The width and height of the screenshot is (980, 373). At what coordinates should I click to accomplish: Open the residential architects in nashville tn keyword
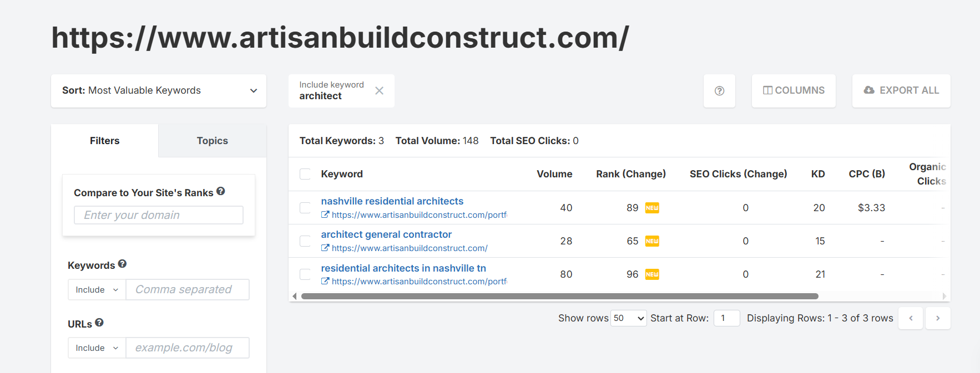coord(403,268)
